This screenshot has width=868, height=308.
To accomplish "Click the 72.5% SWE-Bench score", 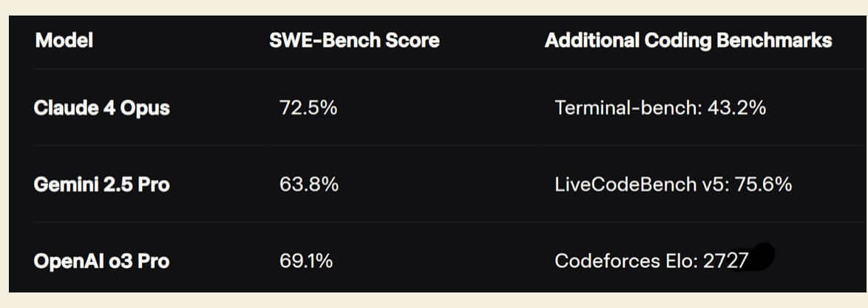I will [308, 108].
